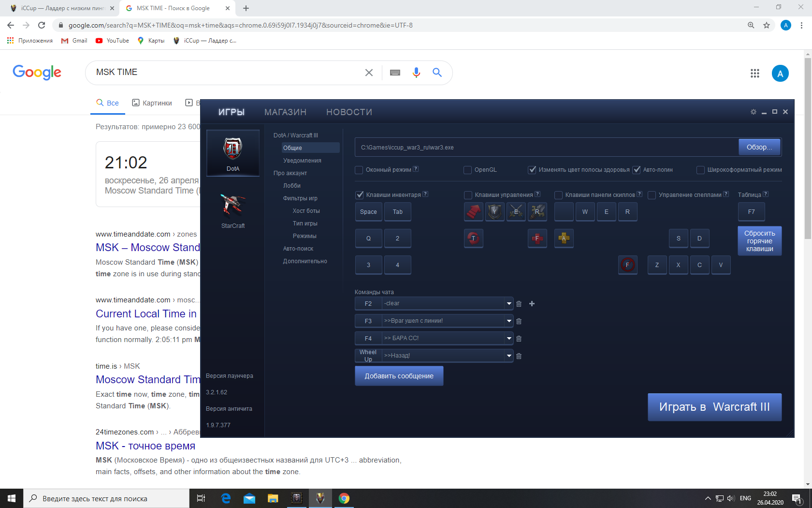
Task: Select the DotA game icon in launcher
Action: (x=233, y=153)
